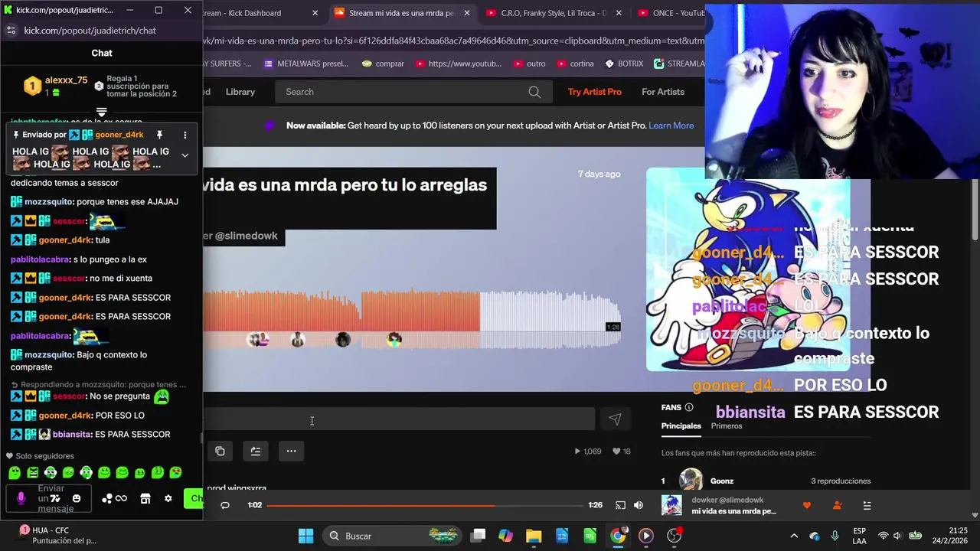
Task: Expand the pinned HOLA IG message
Action: tap(185, 155)
